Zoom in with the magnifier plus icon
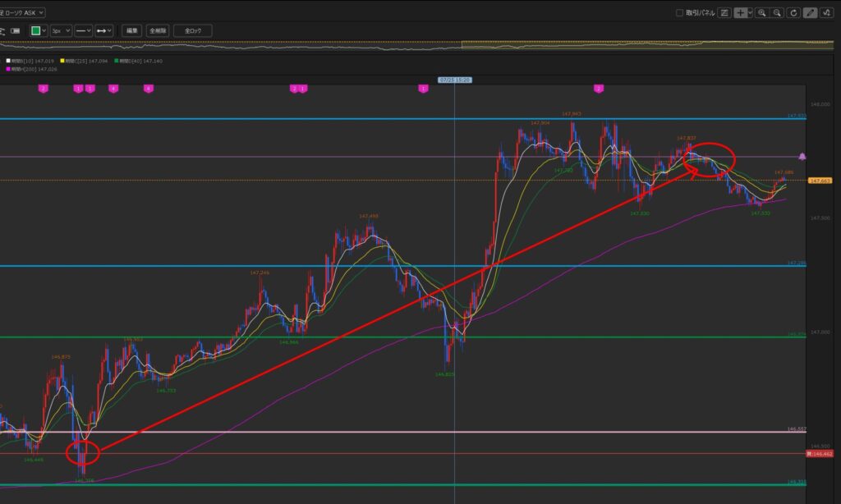 pos(761,12)
